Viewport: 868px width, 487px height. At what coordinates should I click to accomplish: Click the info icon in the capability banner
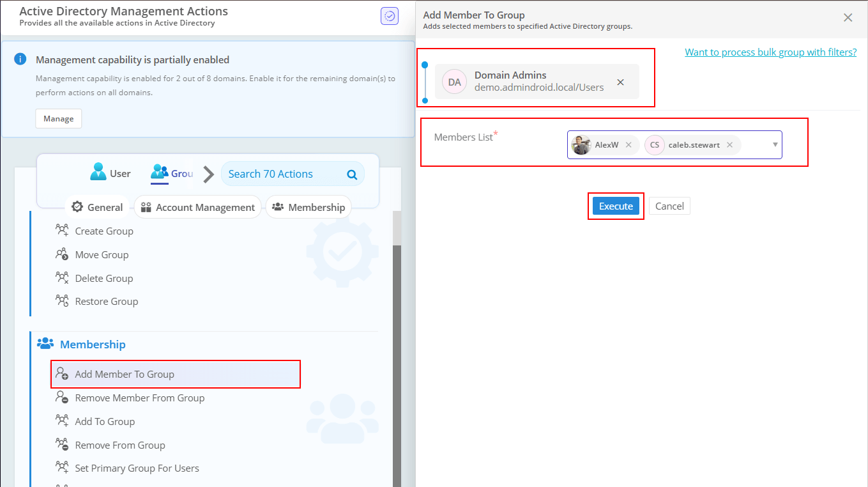[19, 59]
